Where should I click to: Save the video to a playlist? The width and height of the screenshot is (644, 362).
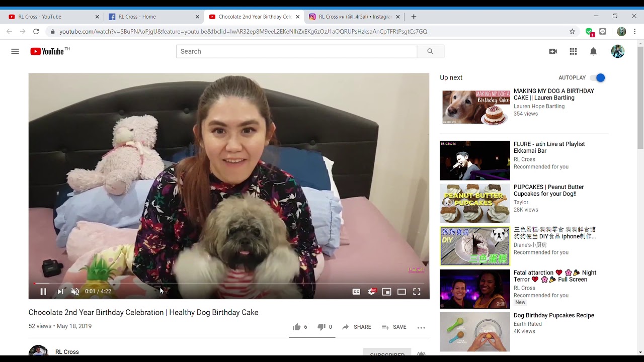click(394, 327)
